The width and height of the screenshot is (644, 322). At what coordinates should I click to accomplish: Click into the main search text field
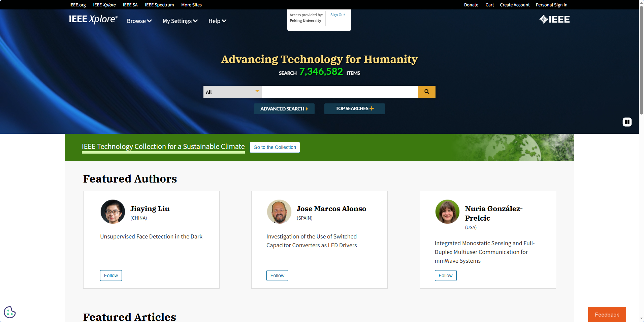coord(340,92)
